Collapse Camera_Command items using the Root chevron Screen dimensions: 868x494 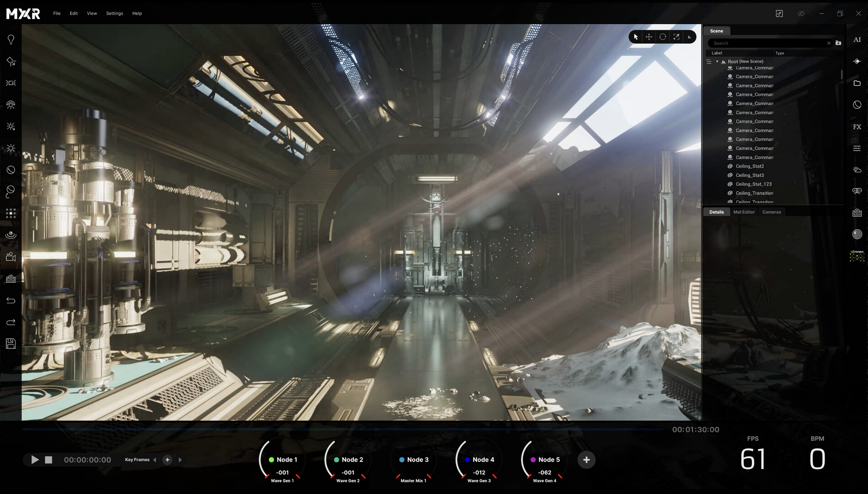coord(717,61)
